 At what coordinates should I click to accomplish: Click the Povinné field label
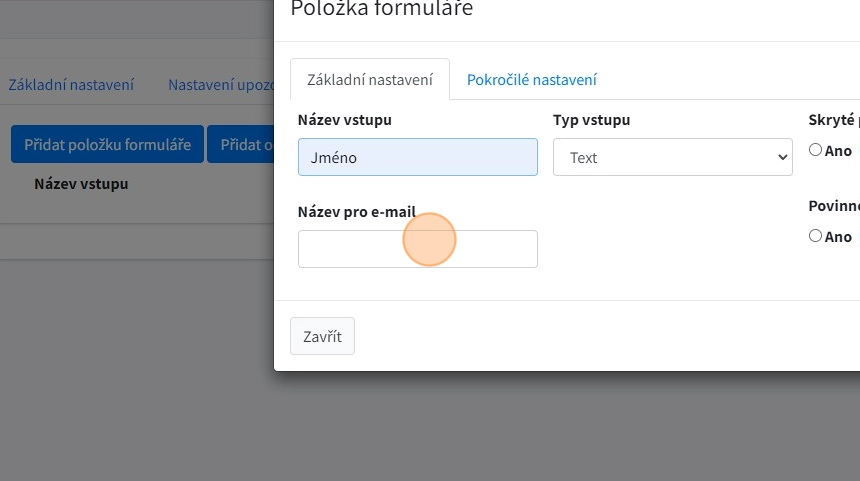(x=834, y=206)
